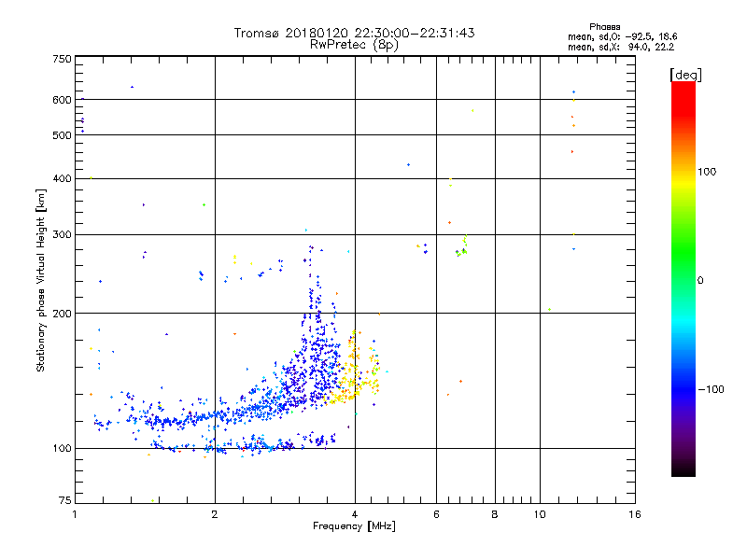Image resolution: width=747 pixels, height=560 pixels.
Task: Click the 'Frequency [MHz]' axis label
Action: pos(354,525)
